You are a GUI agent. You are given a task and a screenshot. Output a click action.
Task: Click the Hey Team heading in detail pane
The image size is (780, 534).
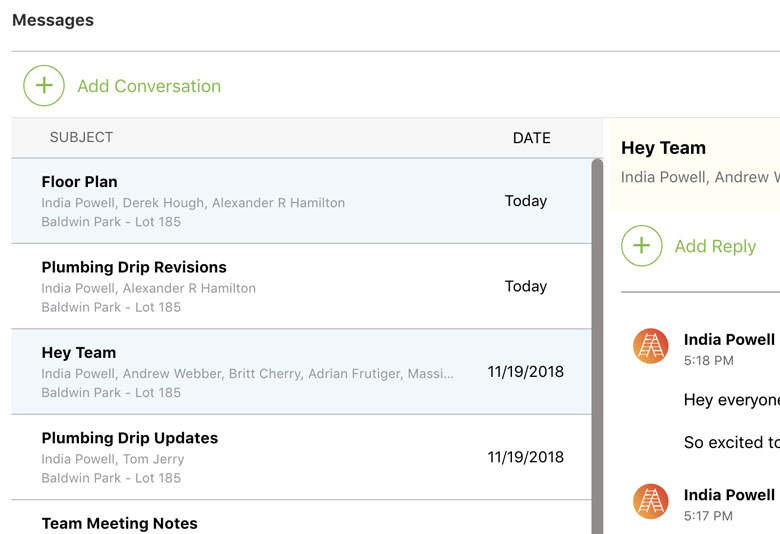click(663, 148)
